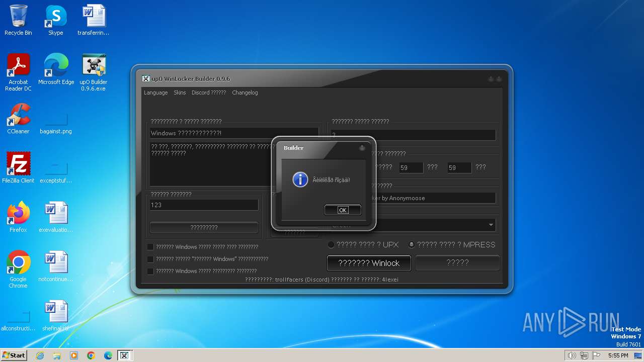The width and height of the screenshot is (644, 362).
Task: Open Microsoft Edge desktop icon
Action: [x=56, y=70]
